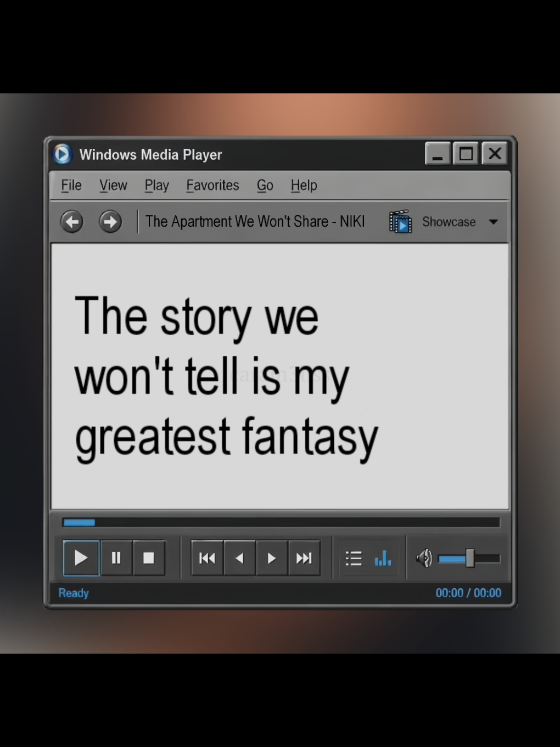The width and height of the screenshot is (560, 747).
Task: Click the Windows Media Player logo icon
Action: pyautogui.click(x=62, y=154)
